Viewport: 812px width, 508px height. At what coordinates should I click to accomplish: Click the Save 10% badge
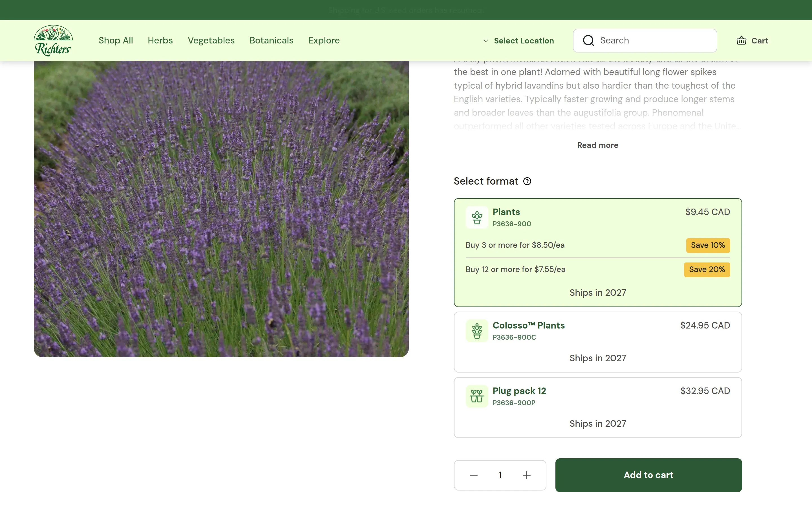tap(708, 245)
